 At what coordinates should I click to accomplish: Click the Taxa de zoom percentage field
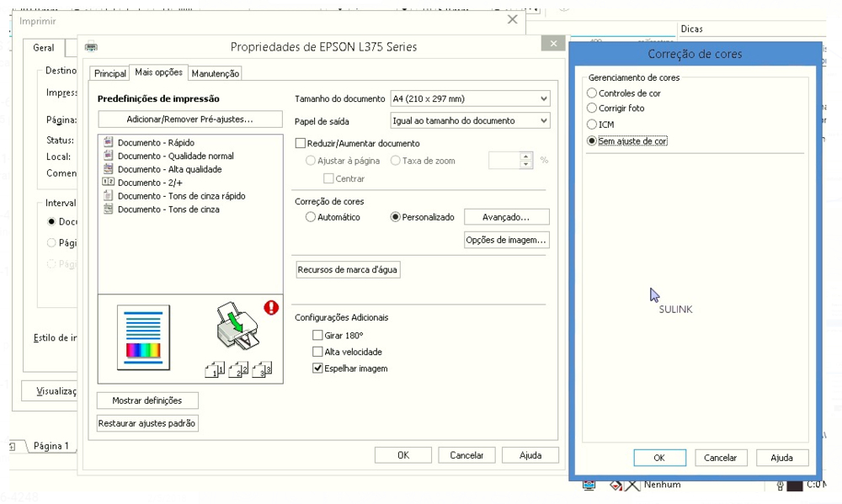click(x=504, y=161)
